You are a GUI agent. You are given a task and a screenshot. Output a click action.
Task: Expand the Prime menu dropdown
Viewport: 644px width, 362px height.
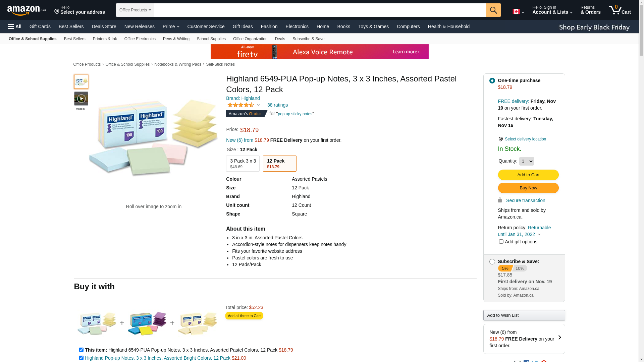tap(171, 26)
